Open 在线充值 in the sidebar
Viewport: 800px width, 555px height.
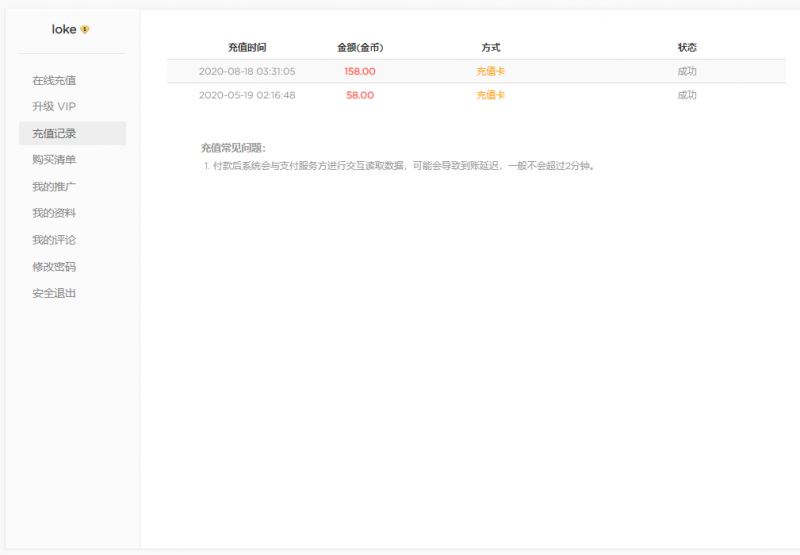pos(54,80)
